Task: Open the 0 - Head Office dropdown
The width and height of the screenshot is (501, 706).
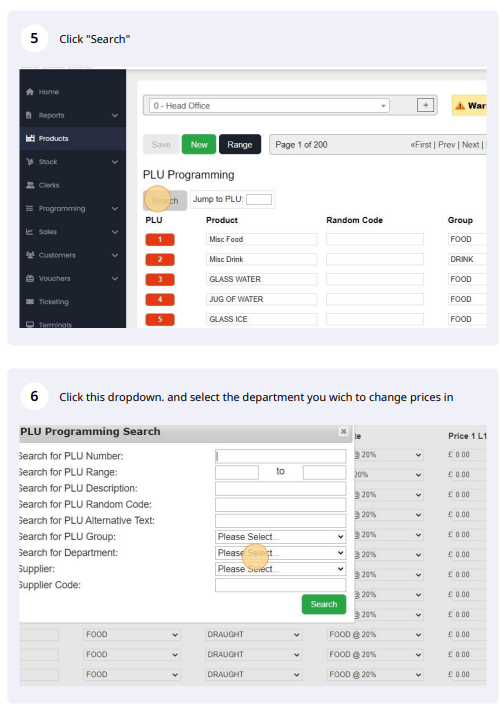Action: pos(269,106)
